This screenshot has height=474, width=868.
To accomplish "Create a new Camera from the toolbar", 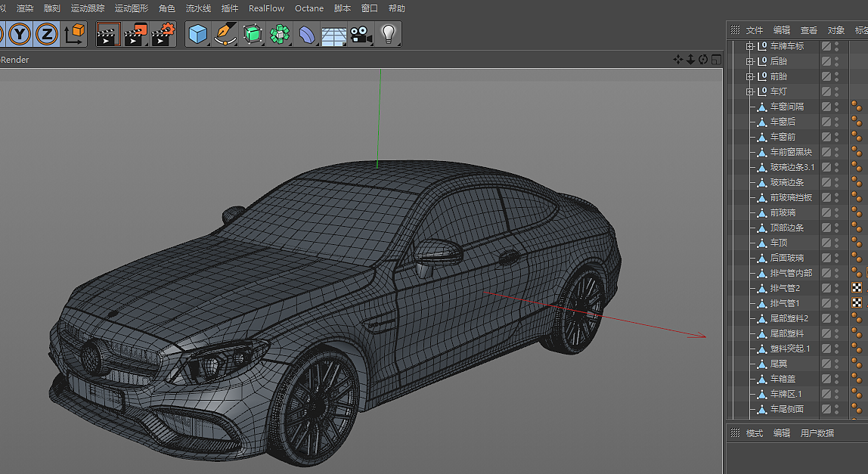I will click(x=361, y=34).
